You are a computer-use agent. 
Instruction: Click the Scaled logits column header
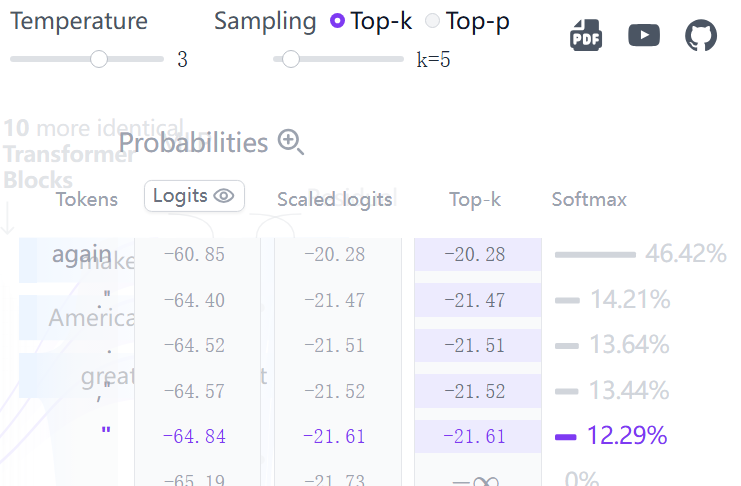point(335,200)
